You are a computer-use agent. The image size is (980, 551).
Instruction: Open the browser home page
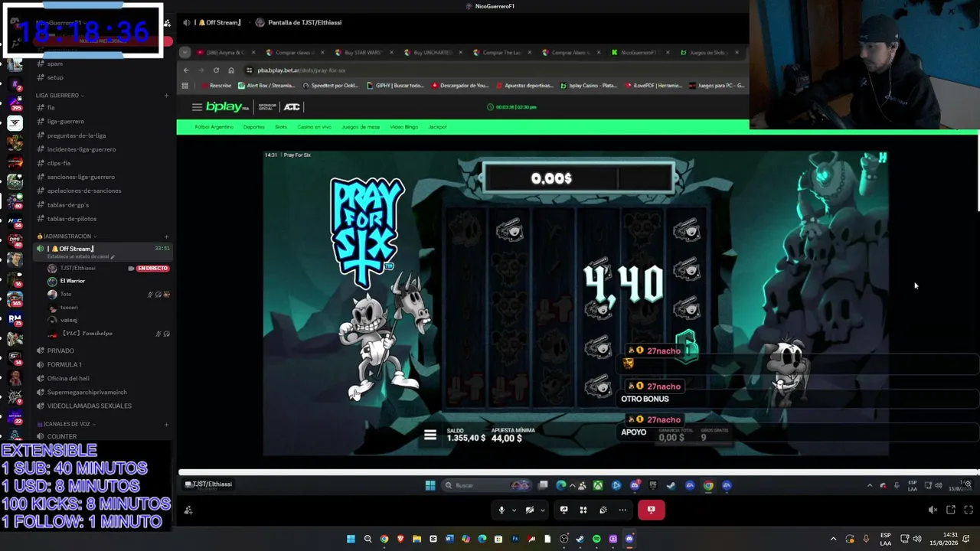pos(231,70)
